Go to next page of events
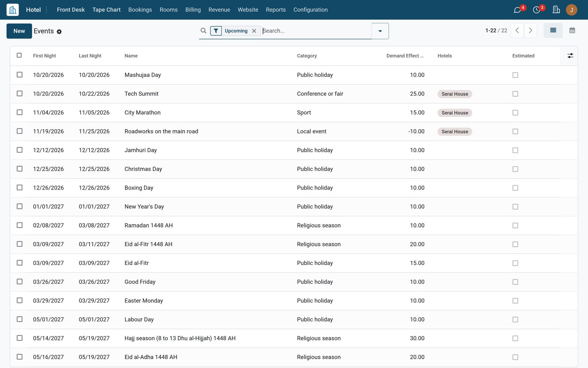The width and height of the screenshot is (588, 368). (530, 31)
